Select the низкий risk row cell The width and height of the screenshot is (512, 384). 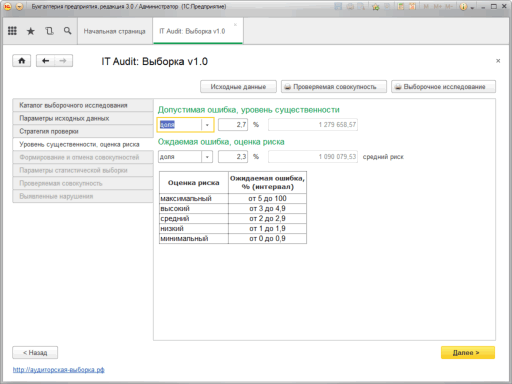click(194, 228)
